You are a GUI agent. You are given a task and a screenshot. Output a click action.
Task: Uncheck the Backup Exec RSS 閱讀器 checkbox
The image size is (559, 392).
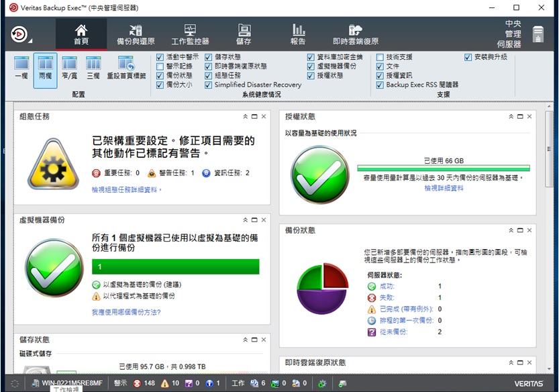coord(380,85)
